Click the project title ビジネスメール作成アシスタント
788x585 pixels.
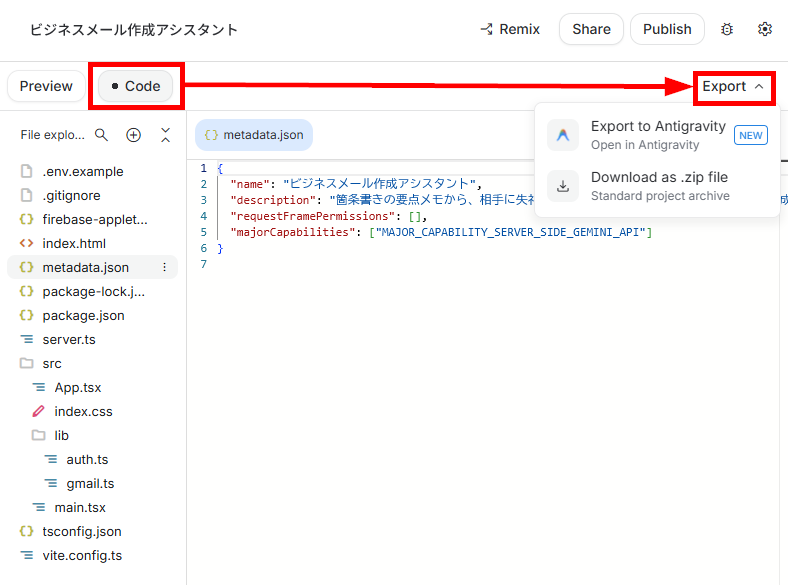[x=134, y=30]
